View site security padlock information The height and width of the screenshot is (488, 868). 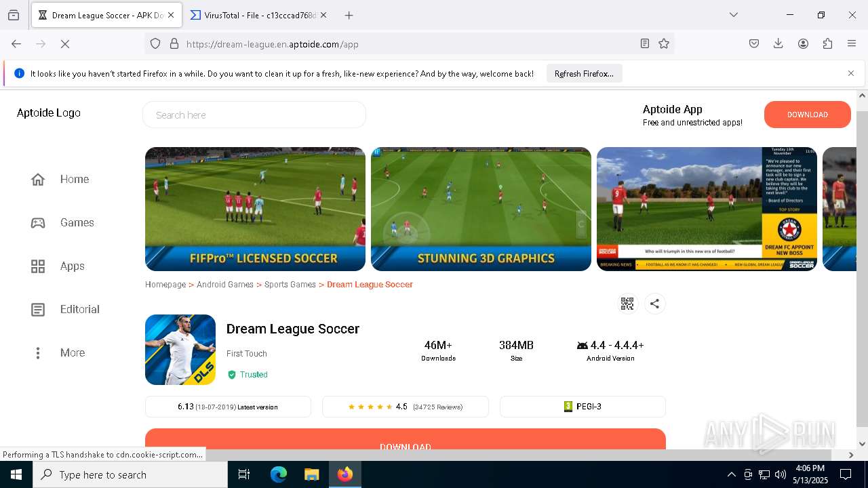point(174,43)
